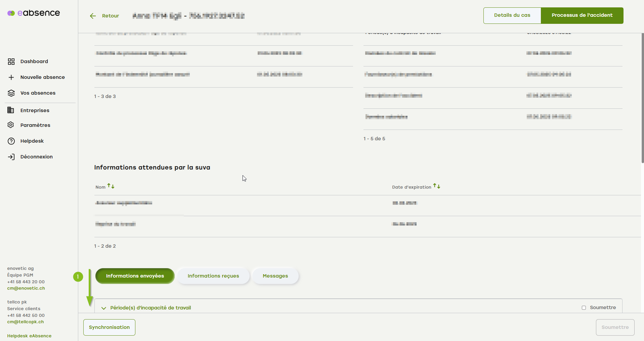The image size is (644, 341).
Task: Click the Déconnexion logout icon
Action: pyautogui.click(x=11, y=157)
